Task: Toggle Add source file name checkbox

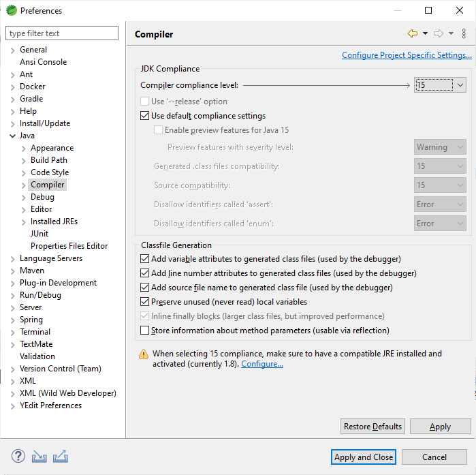Action: pos(144,288)
